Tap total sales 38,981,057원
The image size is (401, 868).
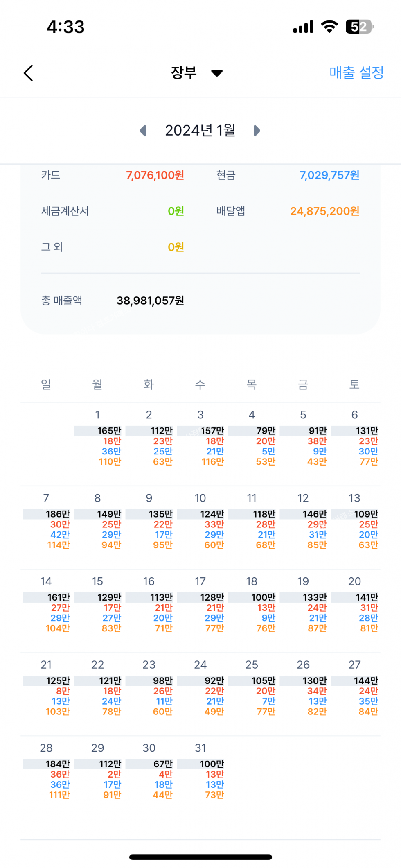click(x=150, y=301)
